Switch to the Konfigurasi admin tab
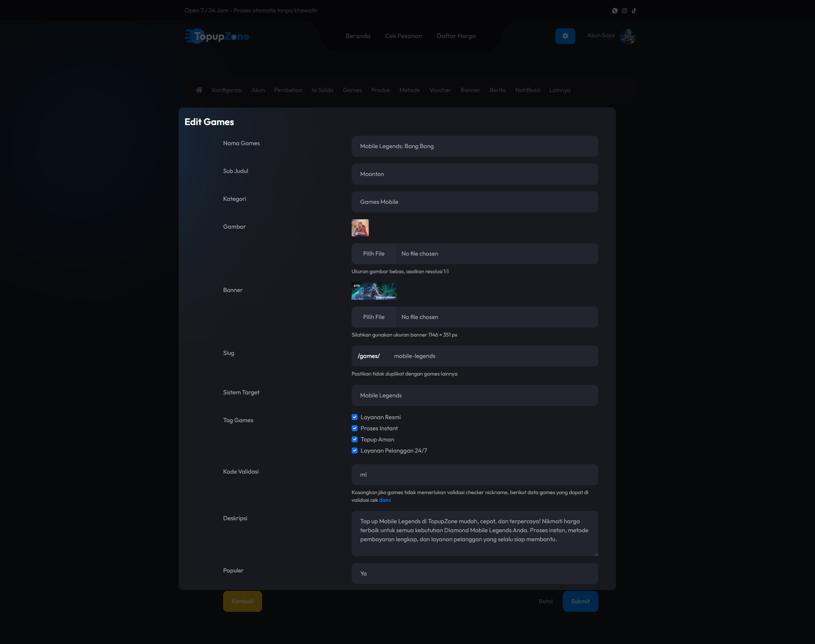815x644 pixels. coord(227,90)
